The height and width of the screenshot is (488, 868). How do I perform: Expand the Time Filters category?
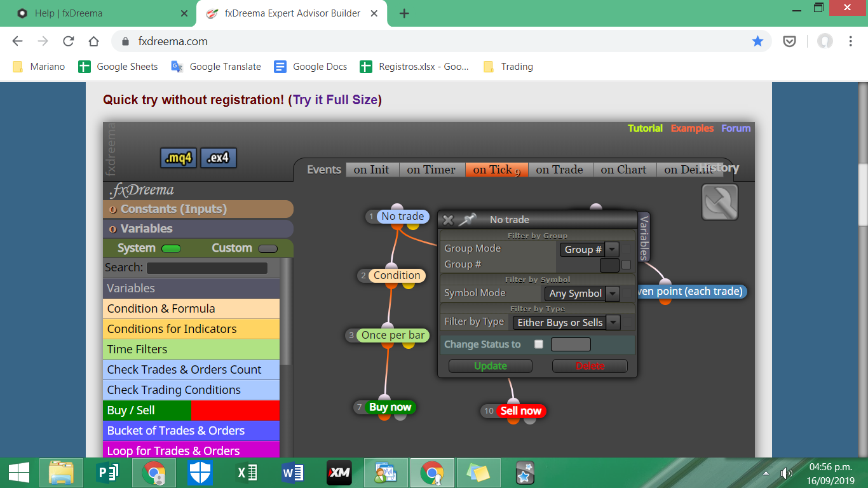pyautogui.click(x=191, y=349)
